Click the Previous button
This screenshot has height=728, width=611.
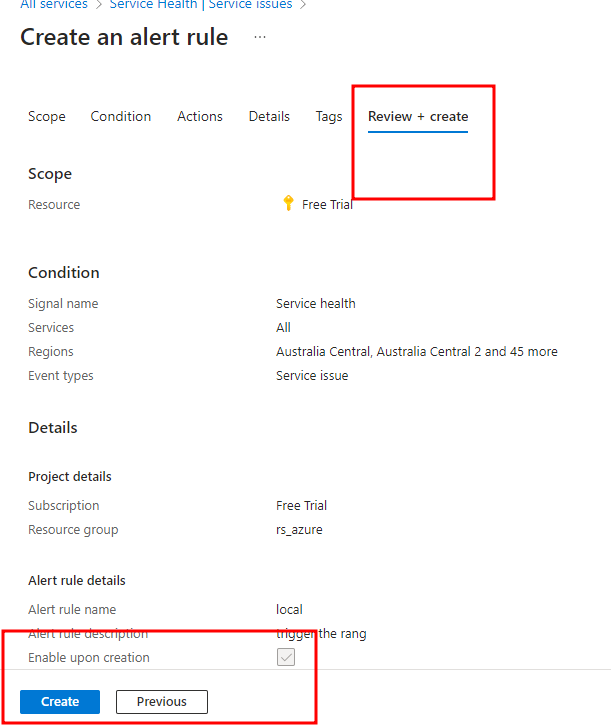[162, 702]
